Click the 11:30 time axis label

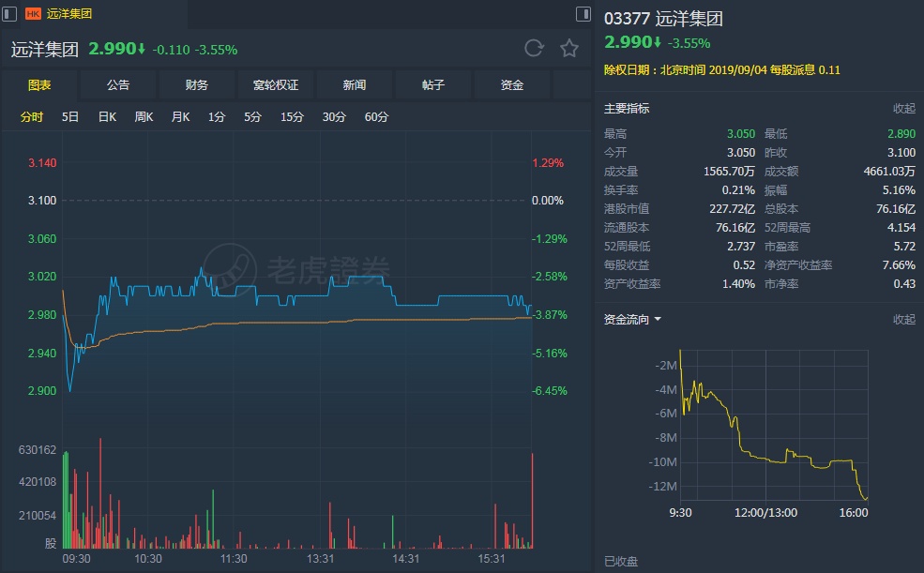point(234,558)
